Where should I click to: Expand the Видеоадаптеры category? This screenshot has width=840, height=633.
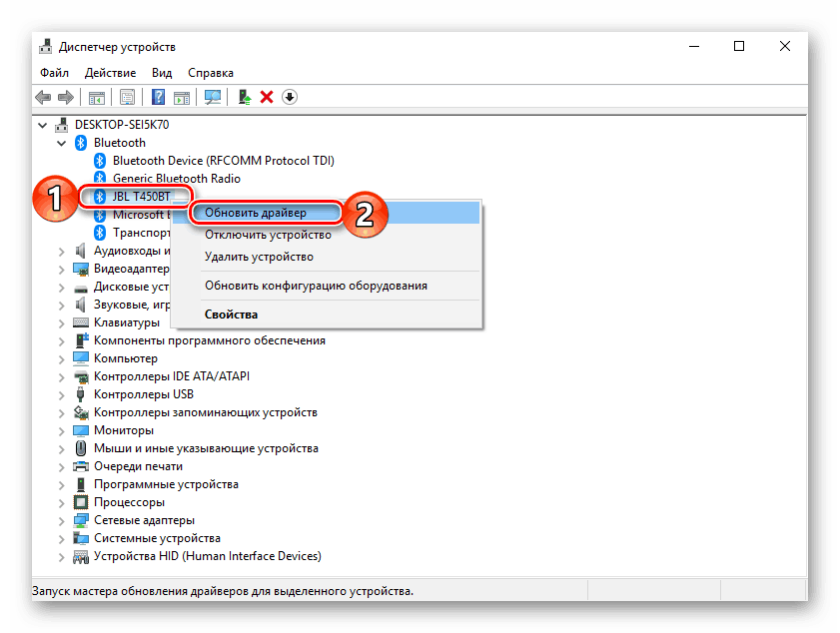pos(62,269)
